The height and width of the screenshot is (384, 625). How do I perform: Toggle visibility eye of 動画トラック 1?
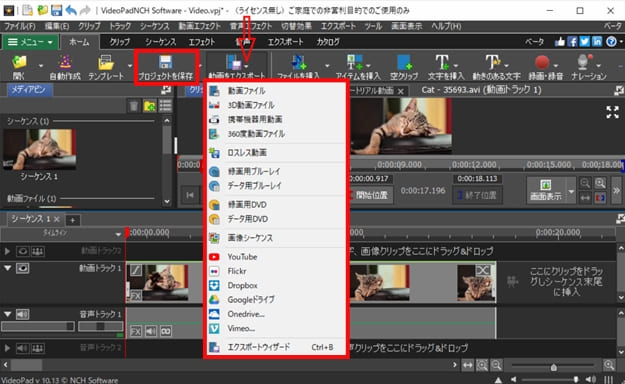[22, 268]
